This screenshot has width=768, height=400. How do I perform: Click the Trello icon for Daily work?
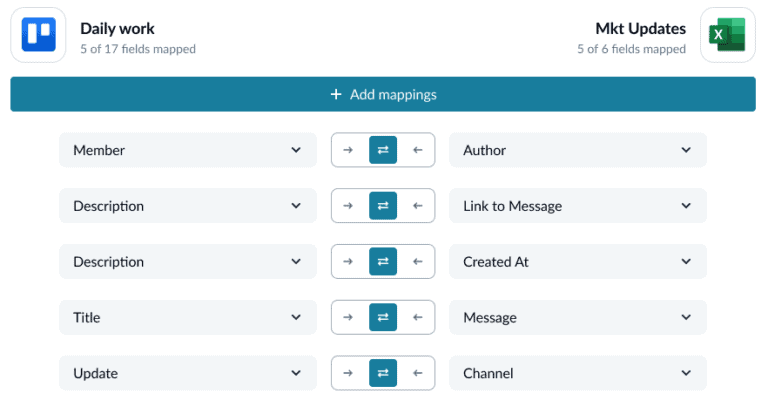point(38,35)
